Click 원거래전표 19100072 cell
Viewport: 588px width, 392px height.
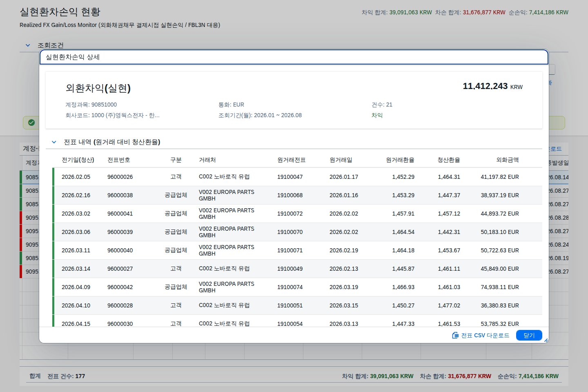290,214
